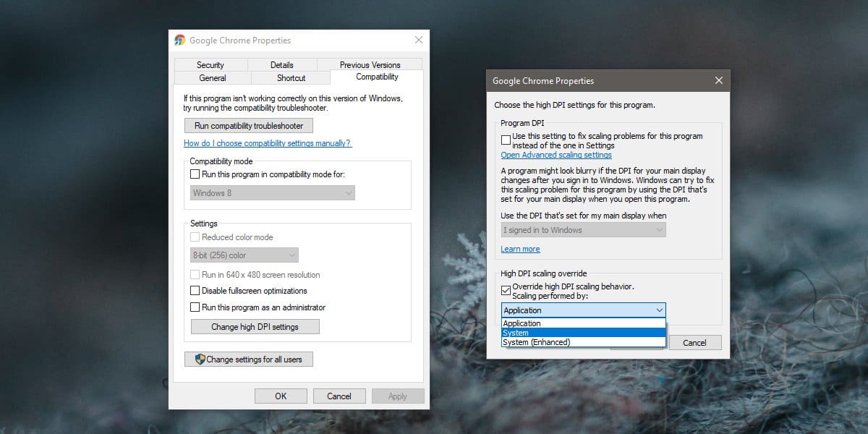Check Disable fullscreen optimizations
The height and width of the screenshot is (434, 868).
click(195, 291)
